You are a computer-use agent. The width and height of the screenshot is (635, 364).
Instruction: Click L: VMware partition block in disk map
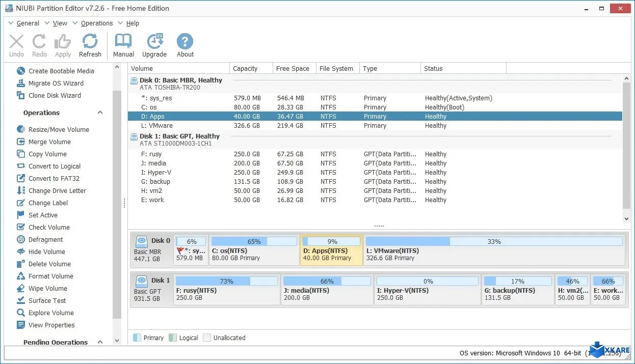pos(494,250)
